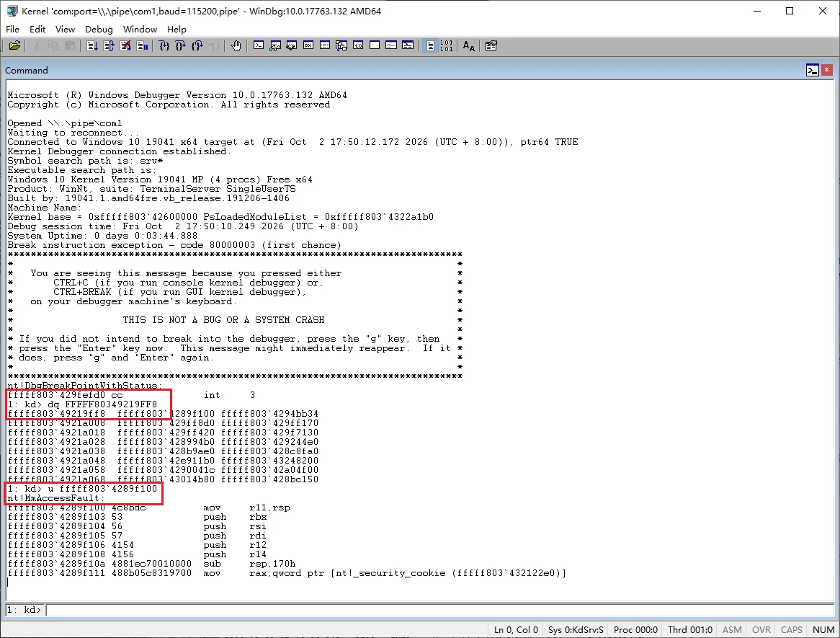Toggle Source Mode Off (101 icon)
840x638 pixels.
447,45
